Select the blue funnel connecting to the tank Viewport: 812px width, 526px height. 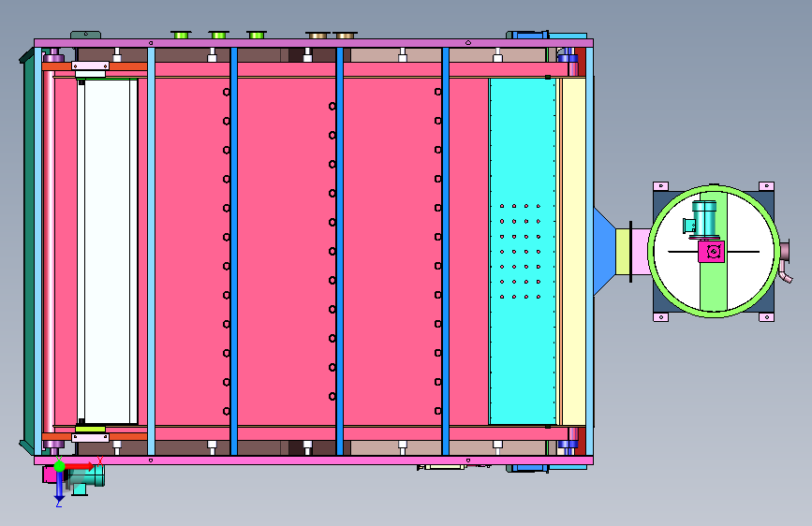pyautogui.click(x=604, y=252)
